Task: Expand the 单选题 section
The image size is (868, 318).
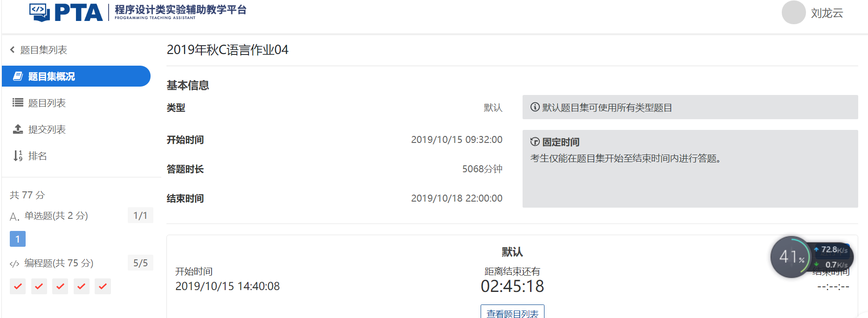Action: (x=56, y=216)
